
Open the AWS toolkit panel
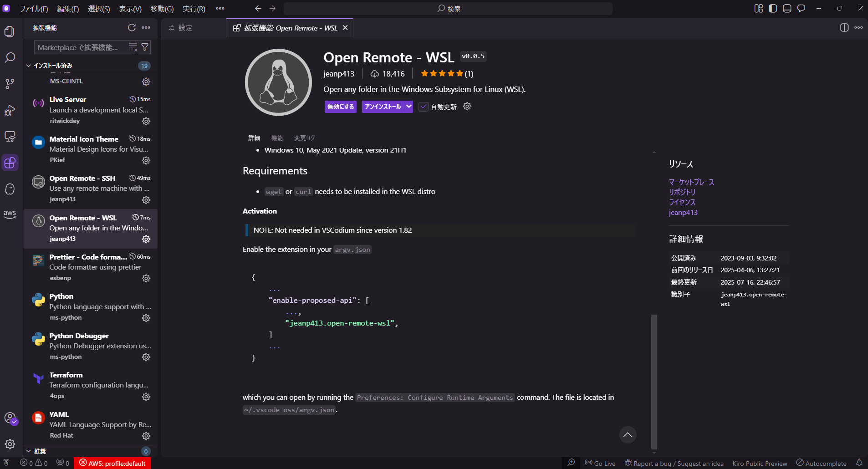pos(10,214)
